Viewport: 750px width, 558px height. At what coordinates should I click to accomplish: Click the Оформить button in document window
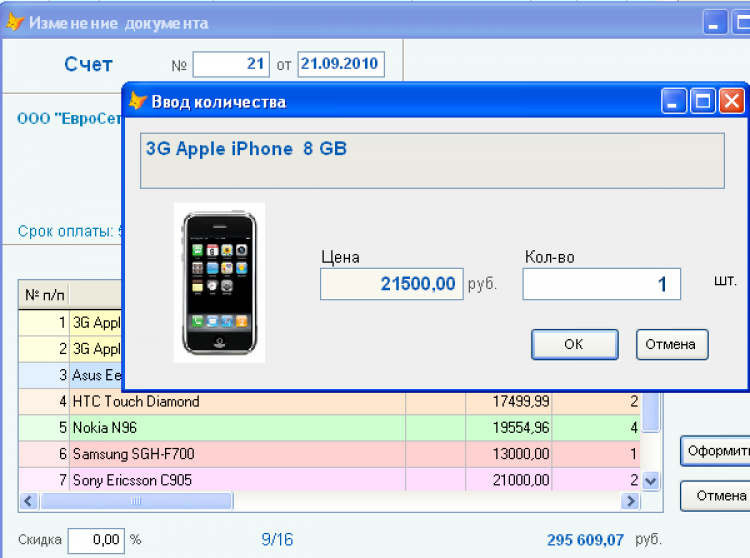[715, 450]
